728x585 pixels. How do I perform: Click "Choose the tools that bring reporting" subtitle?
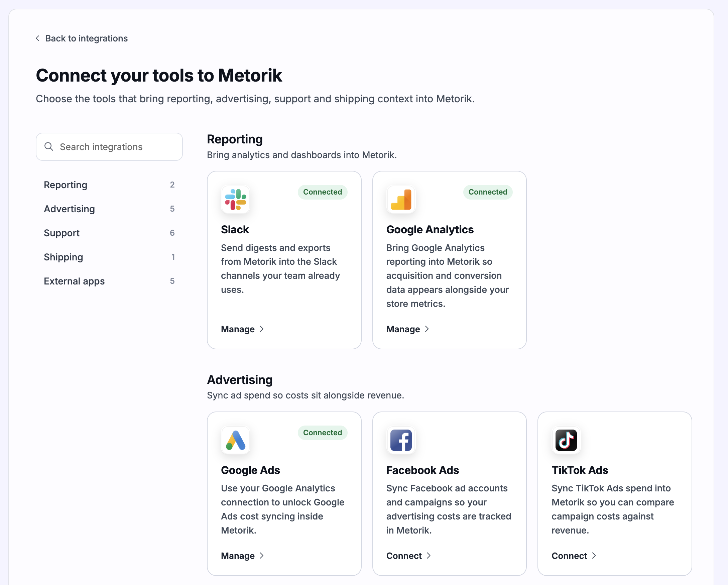coord(255,99)
